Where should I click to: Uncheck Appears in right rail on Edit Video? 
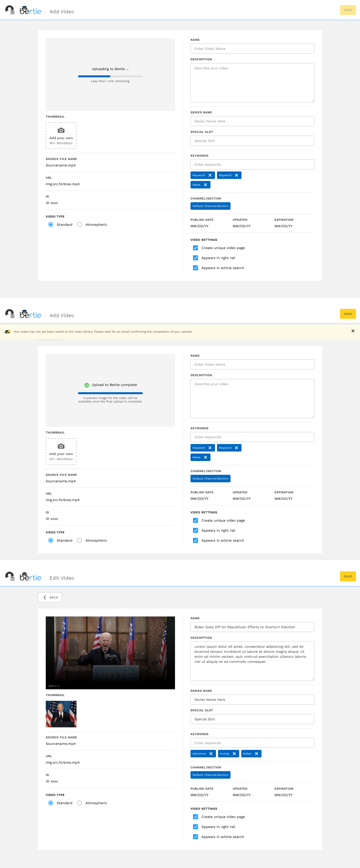pos(195,827)
